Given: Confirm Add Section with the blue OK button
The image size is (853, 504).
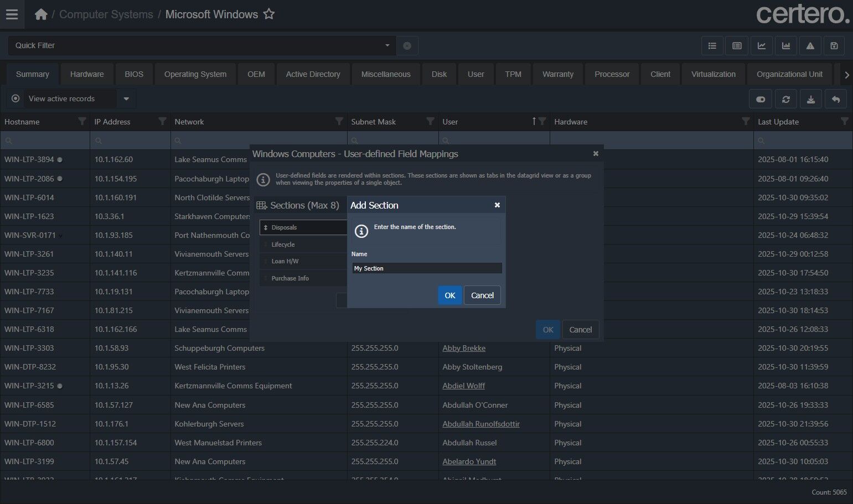Looking at the screenshot, I should pyautogui.click(x=449, y=295).
